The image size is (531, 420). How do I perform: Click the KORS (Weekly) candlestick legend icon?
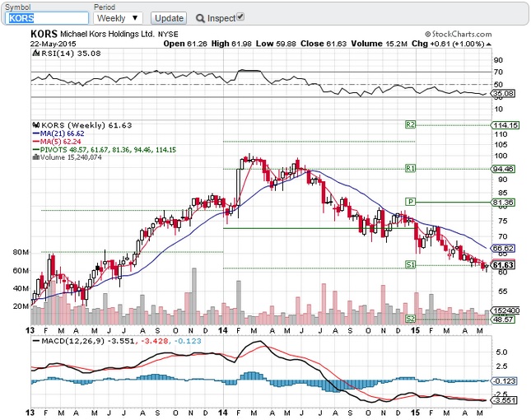[x=36, y=125]
